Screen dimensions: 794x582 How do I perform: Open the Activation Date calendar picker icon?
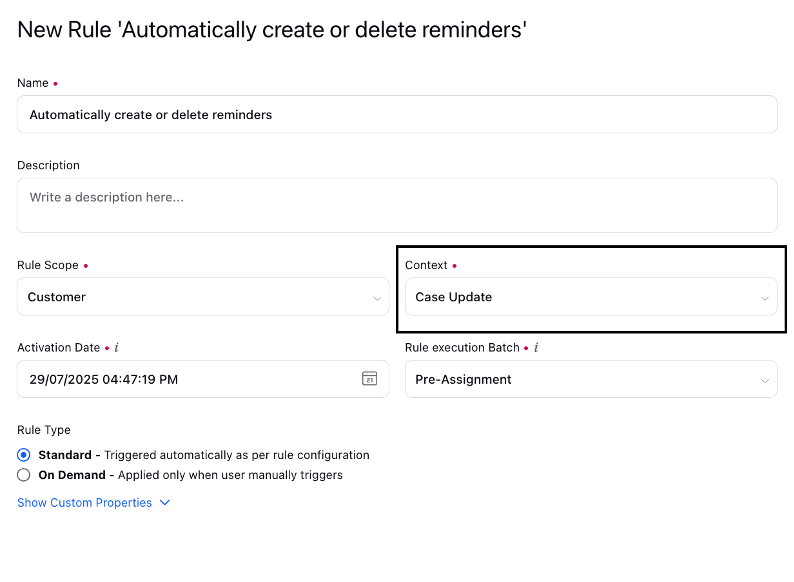pyautogui.click(x=369, y=378)
